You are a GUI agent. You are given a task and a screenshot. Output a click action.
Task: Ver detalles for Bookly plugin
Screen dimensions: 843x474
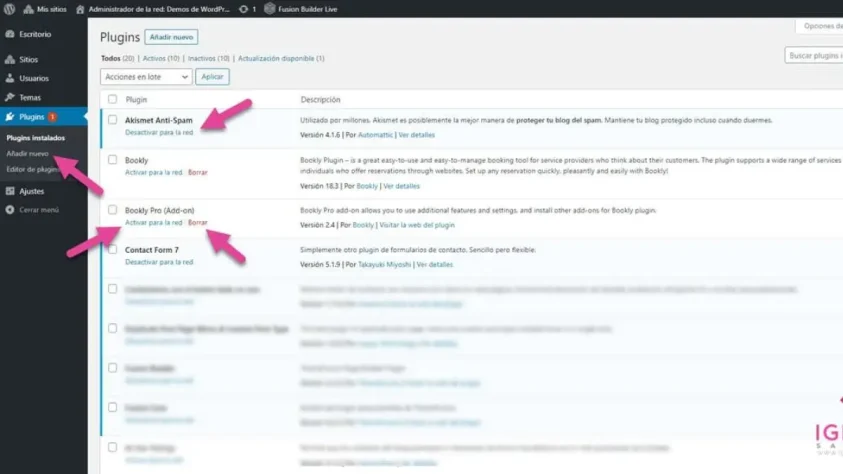[402, 186]
